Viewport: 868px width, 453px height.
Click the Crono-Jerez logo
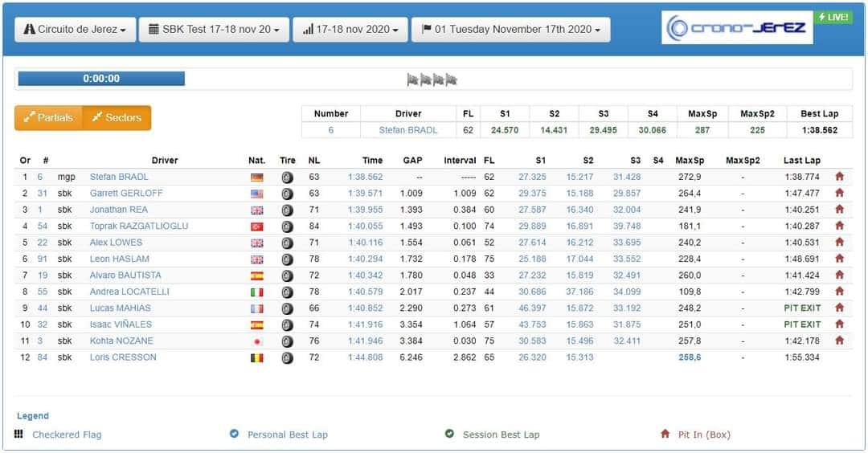pyautogui.click(x=736, y=28)
